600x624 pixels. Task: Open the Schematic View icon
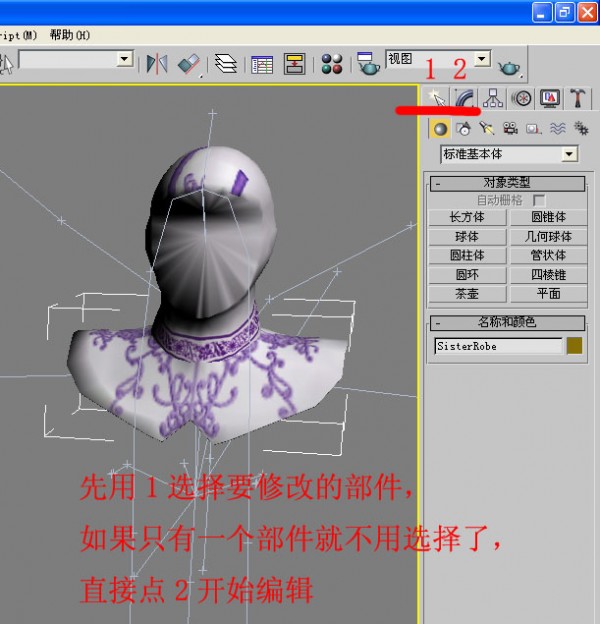pos(294,64)
